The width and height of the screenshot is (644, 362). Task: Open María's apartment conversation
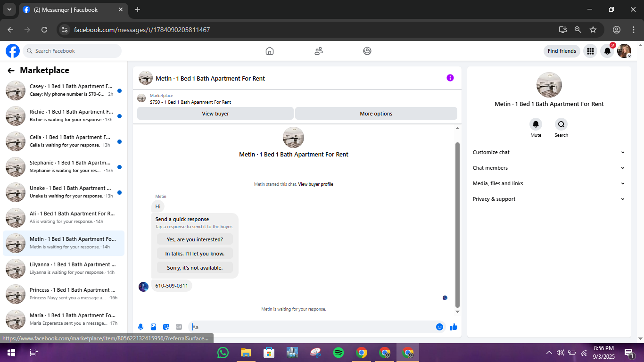coord(64,320)
